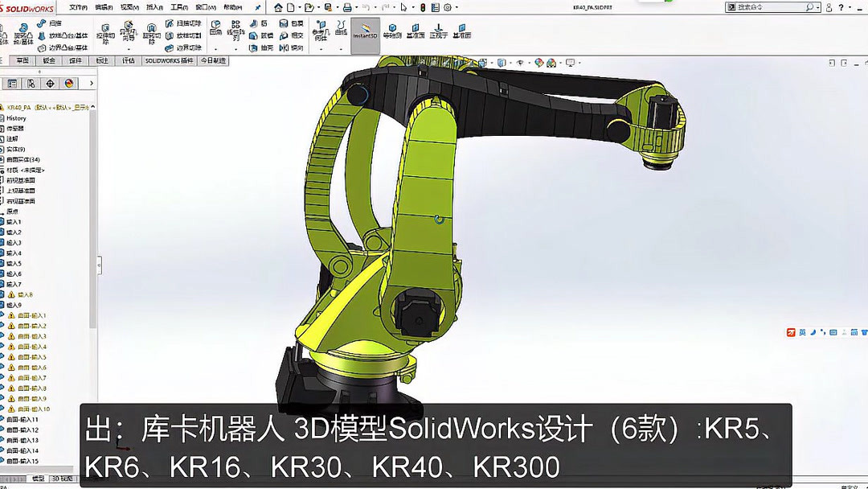Select 前视基准面 in the feature tree
868x489 pixels.
(x=22, y=179)
